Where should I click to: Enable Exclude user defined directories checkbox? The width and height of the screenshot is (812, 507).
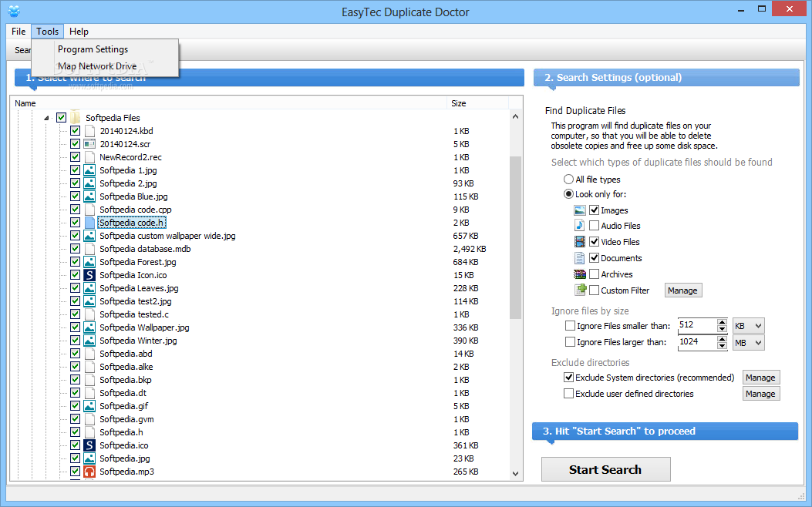568,393
